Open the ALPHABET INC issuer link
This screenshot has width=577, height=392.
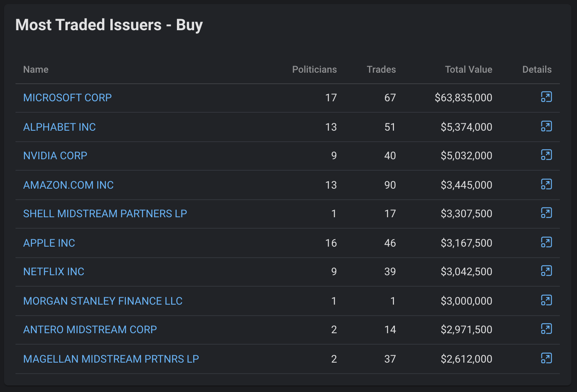(x=59, y=127)
